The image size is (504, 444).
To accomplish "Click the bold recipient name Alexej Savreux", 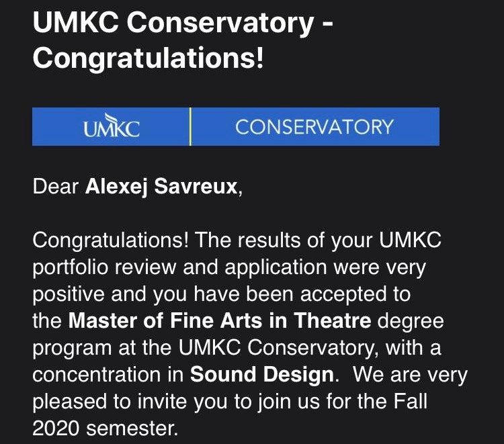I will click(161, 186).
